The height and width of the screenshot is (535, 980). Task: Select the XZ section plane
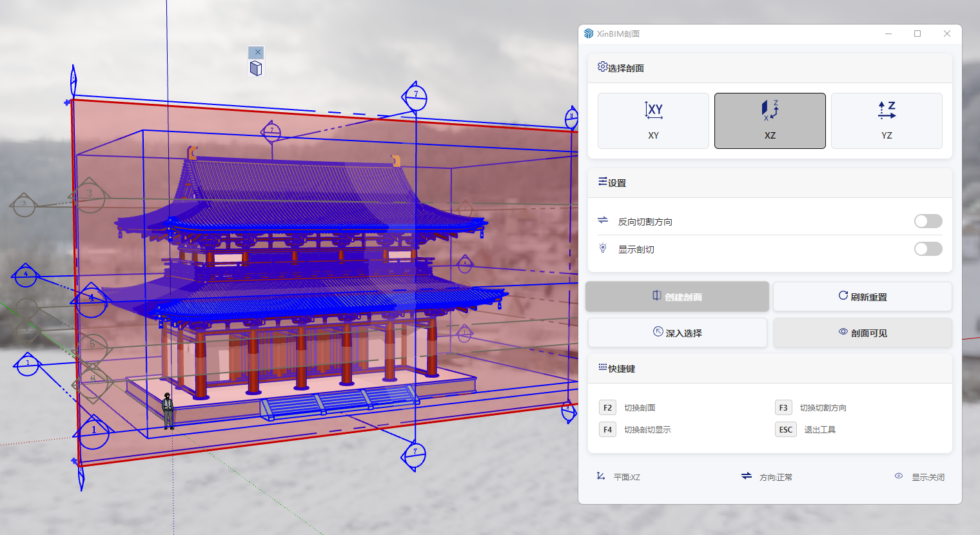click(x=770, y=121)
